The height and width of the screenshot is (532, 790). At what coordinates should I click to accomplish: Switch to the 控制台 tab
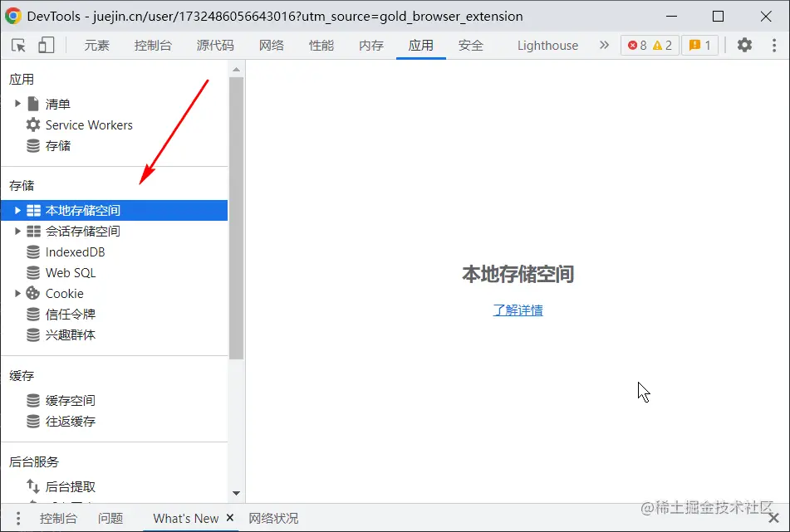153,46
